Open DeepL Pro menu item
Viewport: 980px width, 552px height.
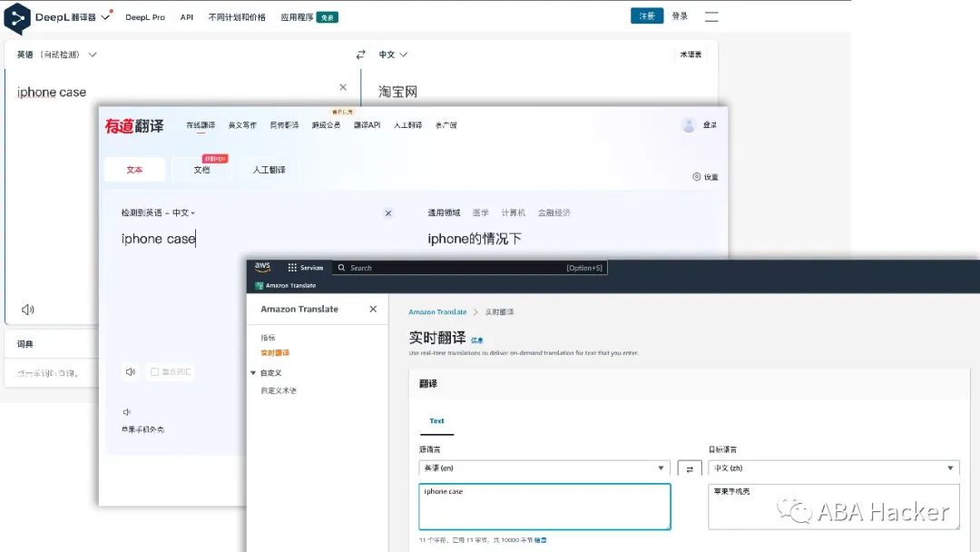click(x=145, y=17)
